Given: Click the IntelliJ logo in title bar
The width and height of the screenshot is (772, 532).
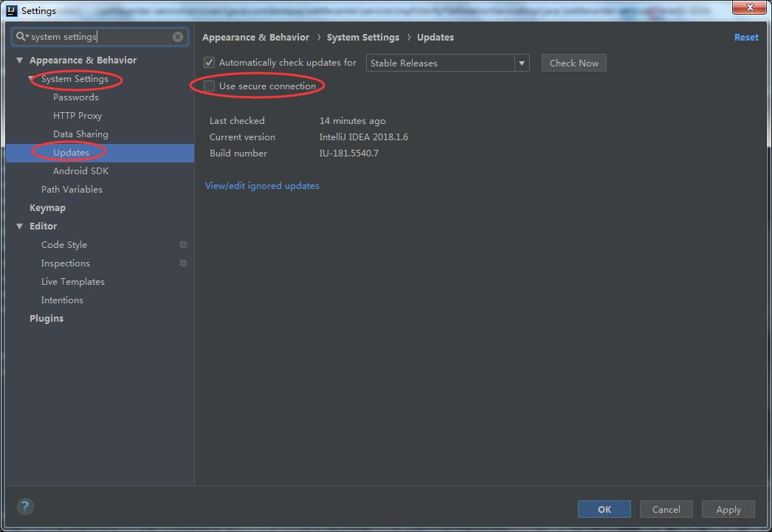Looking at the screenshot, I should pyautogui.click(x=12, y=10).
